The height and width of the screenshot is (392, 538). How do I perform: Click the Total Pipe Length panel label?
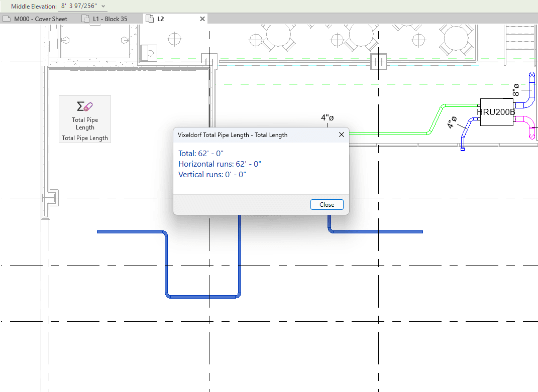tap(85, 138)
